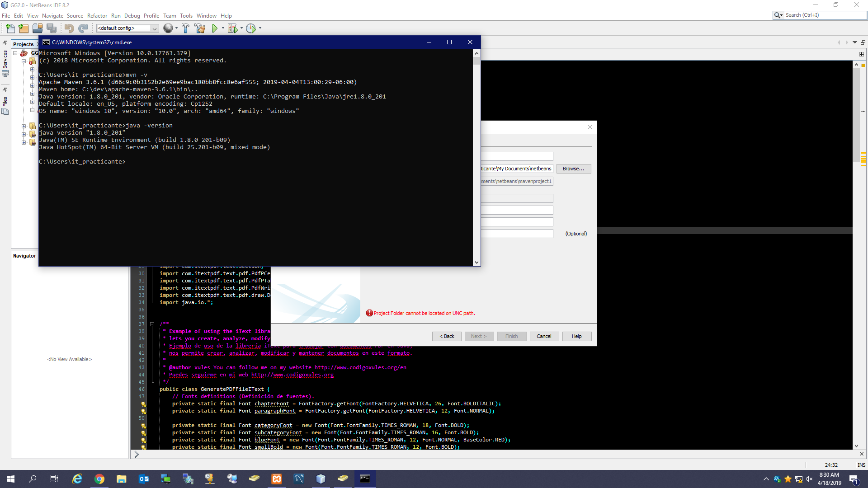Open the browser globe dropdown arrow
The width and height of the screenshot is (868, 488).
tap(176, 28)
